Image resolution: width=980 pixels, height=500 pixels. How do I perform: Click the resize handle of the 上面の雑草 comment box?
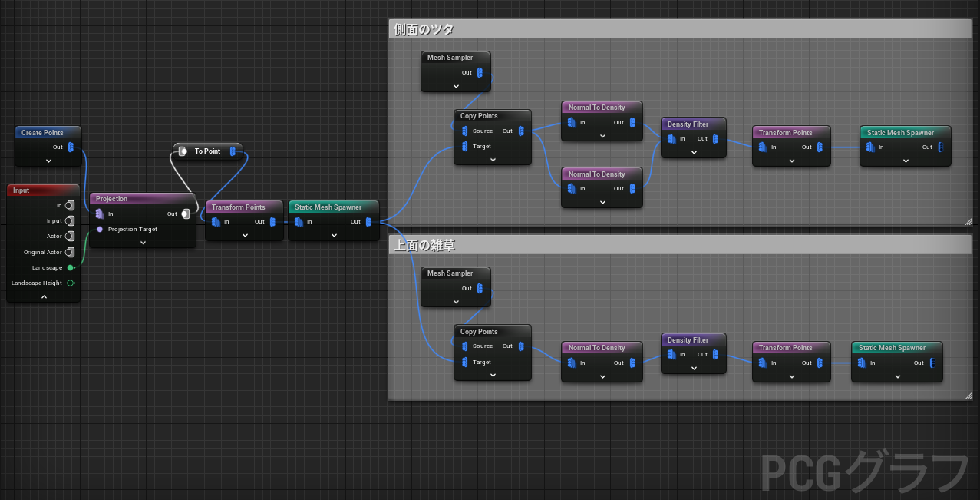[967, 396]
